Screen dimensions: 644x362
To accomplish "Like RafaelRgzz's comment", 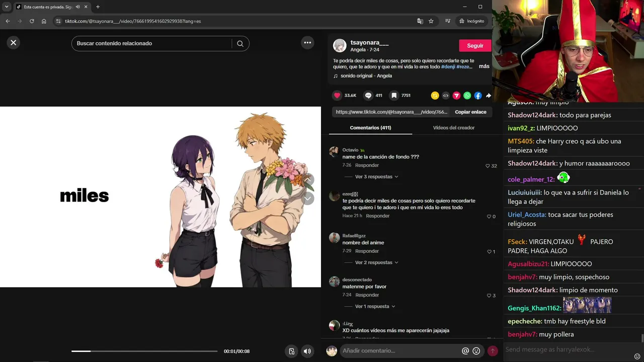I will coord(488,252).
